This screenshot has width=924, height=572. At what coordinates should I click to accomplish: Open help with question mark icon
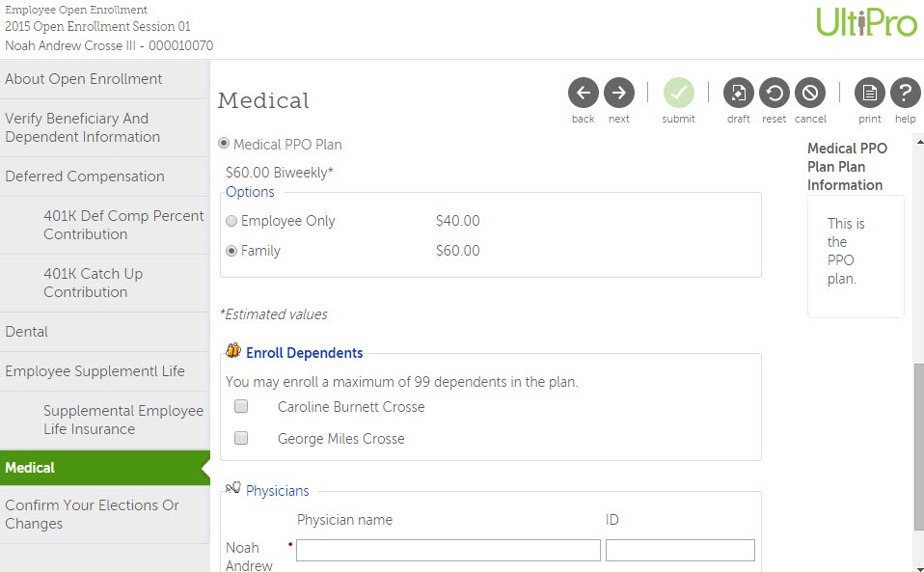905,93
